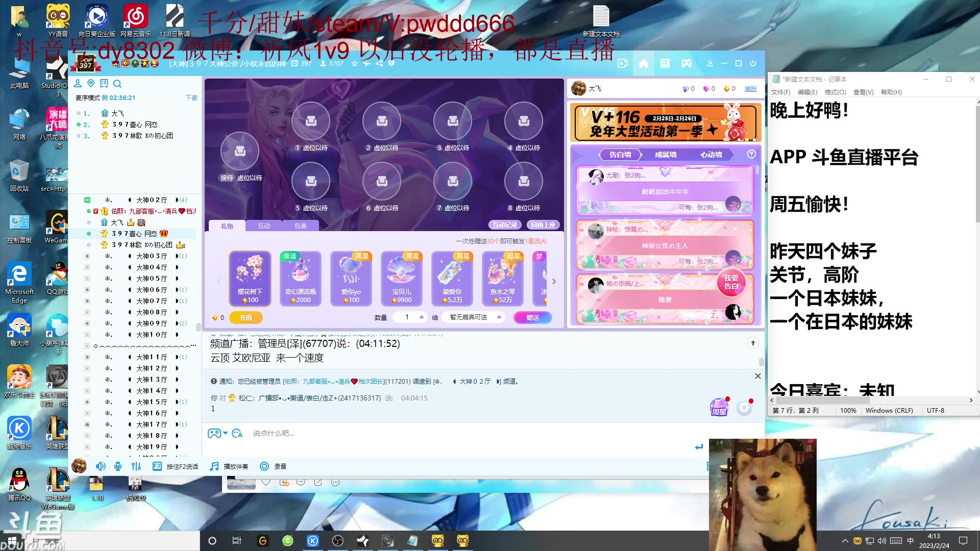Show next gifts with right arrow

point(554,281)
